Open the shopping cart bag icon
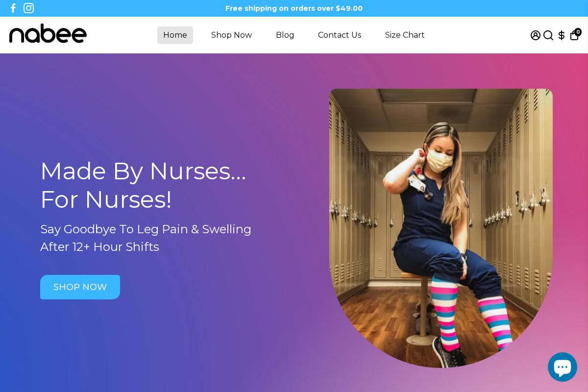Image resolution: width=588 pixels, height=392 pixels. pos(574,35)
